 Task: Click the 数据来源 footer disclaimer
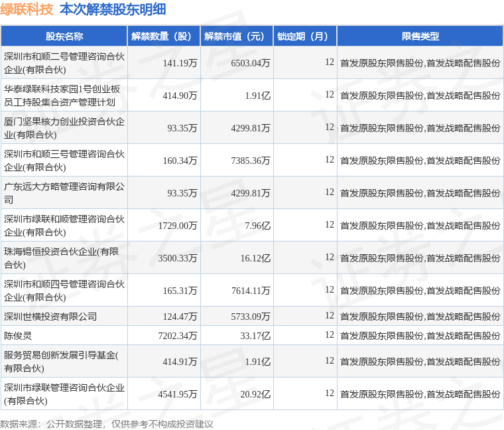pyautogui.click(x=106, y=424)
